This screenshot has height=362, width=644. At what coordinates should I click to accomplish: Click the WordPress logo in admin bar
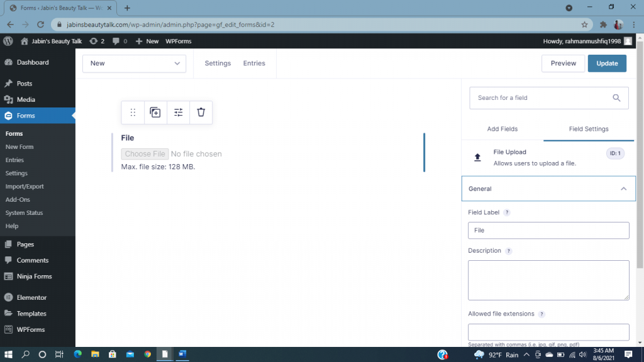[8, 41]
